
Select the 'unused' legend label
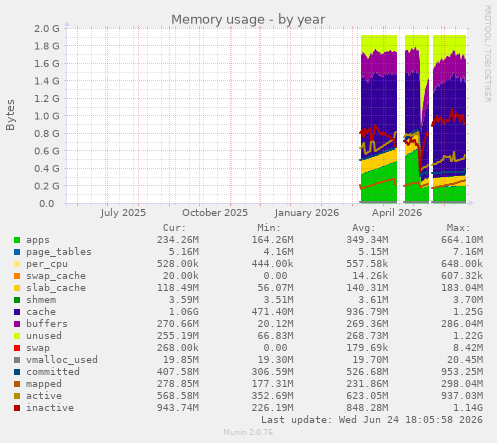click(x=44, y=336)
